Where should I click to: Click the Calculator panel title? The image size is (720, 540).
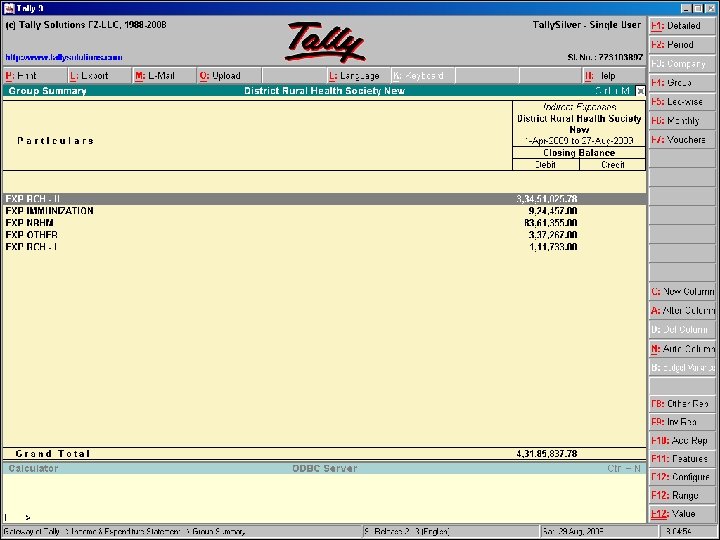(x=33, y=468)
